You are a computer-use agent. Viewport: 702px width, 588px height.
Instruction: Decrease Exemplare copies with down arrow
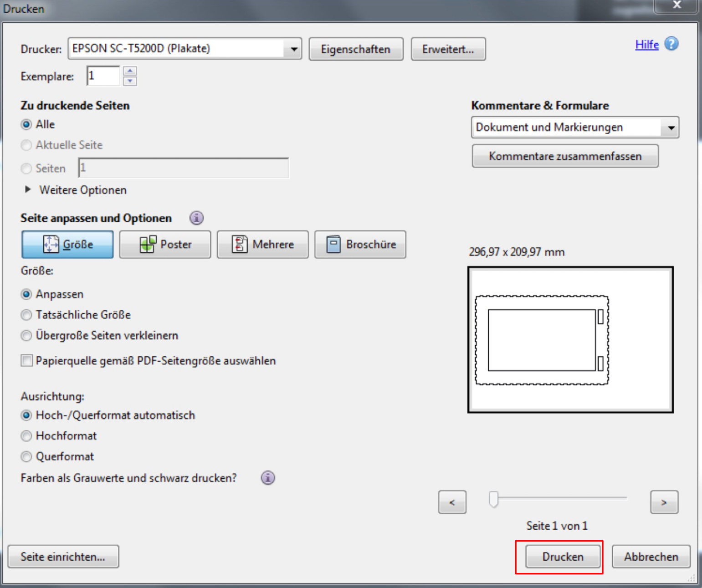[x=130, y=81]
